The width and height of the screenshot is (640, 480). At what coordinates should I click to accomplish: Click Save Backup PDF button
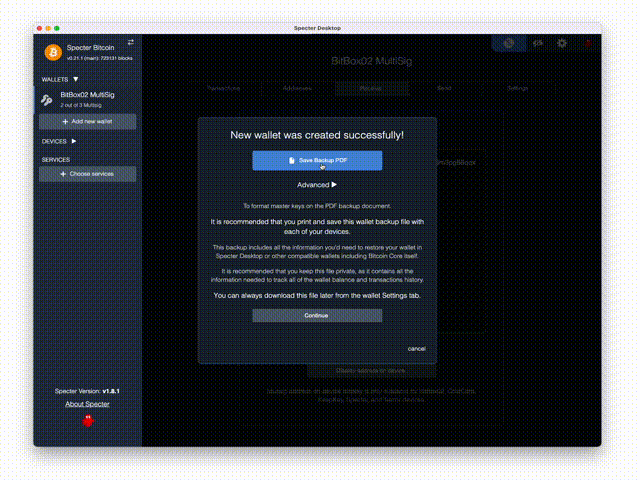[x=317, y=160]
